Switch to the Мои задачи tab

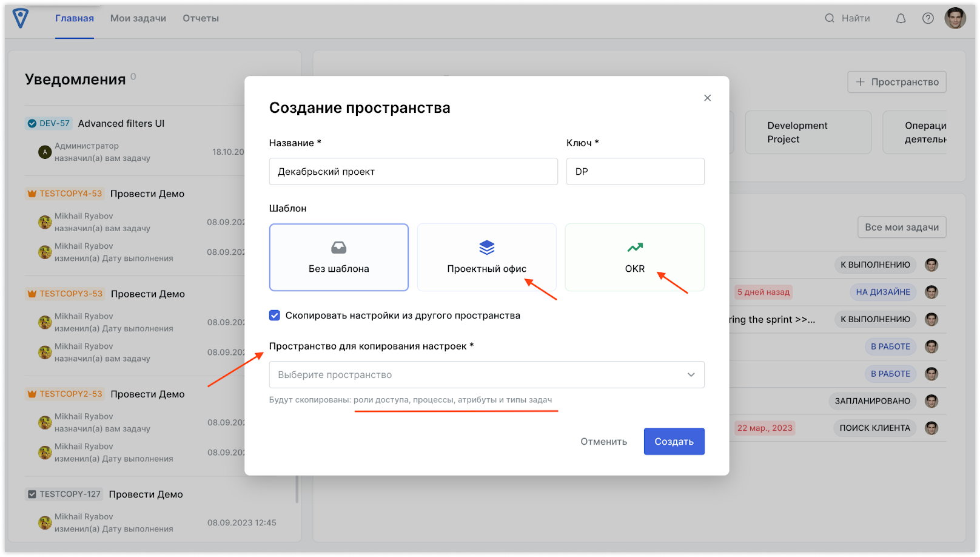(138, 18)
